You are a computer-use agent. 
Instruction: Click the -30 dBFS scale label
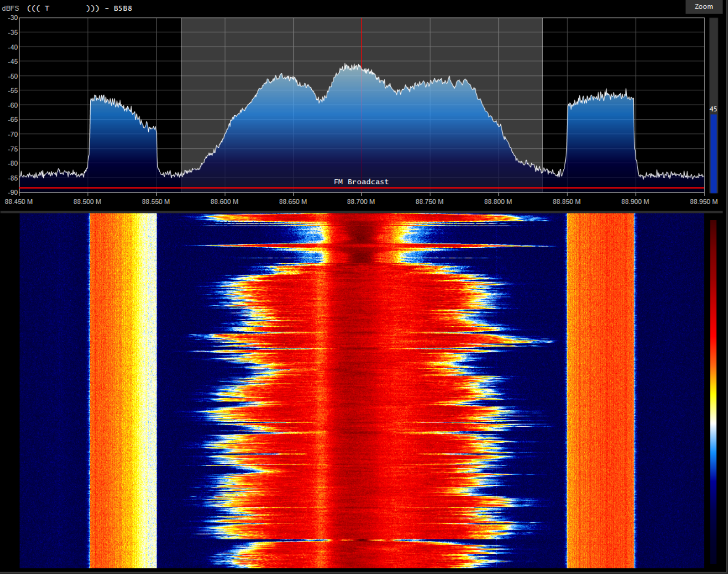click(13, 18)
